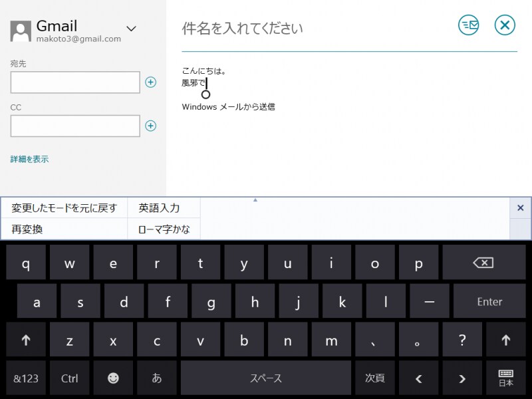Tap &123 to show the number layout
Viewport: 532px width, 399px height.
pyautogui.click(x=26, y=378)
